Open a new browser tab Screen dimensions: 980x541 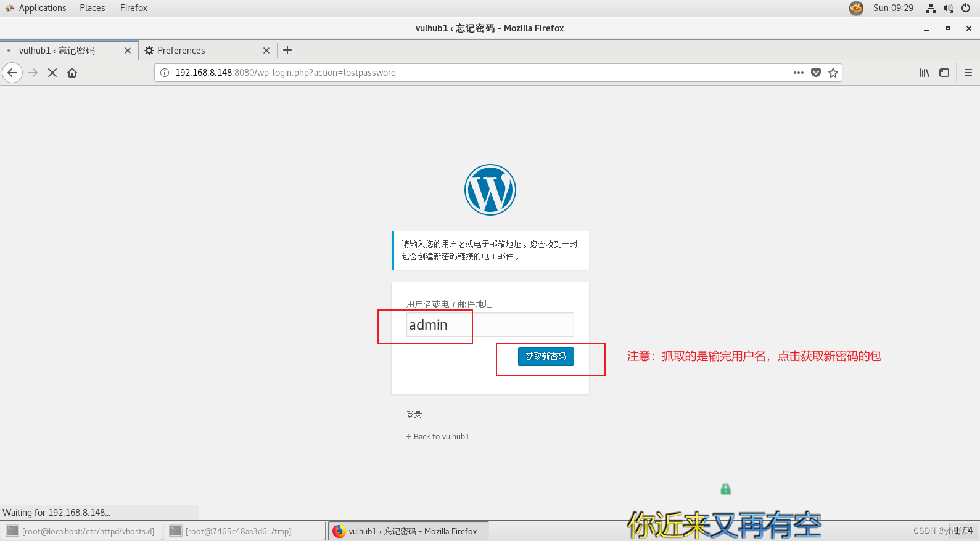(x=287, y=50)
